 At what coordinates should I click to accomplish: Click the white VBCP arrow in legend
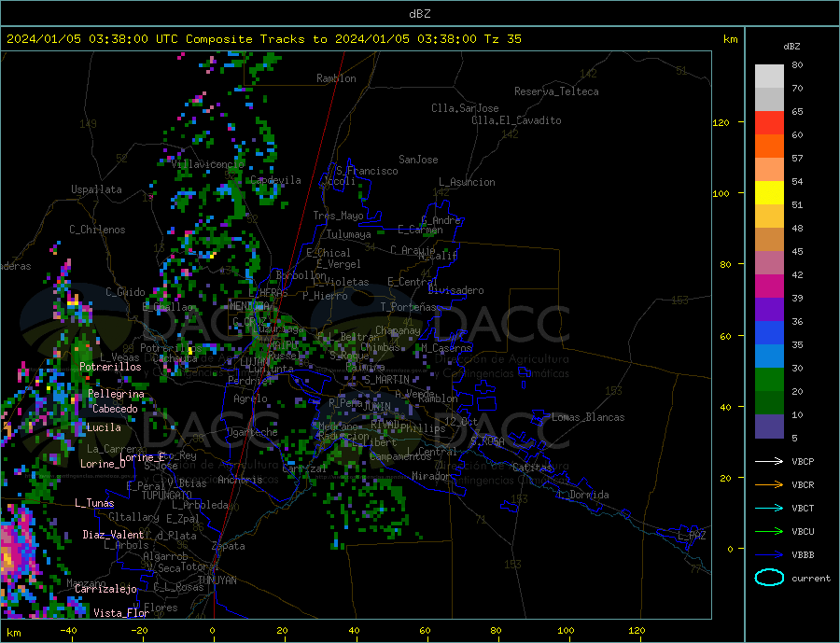(x=769, y=461)
